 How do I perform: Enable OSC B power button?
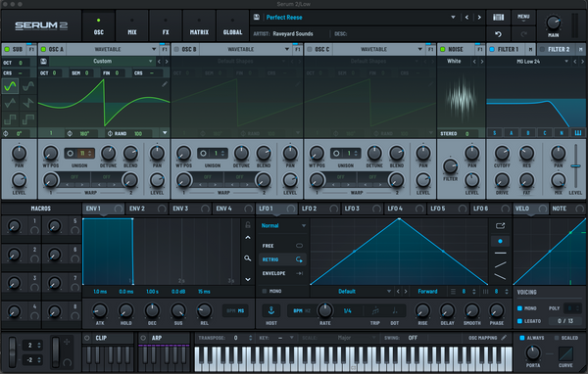pyautogui.click(x=176, y=49)
